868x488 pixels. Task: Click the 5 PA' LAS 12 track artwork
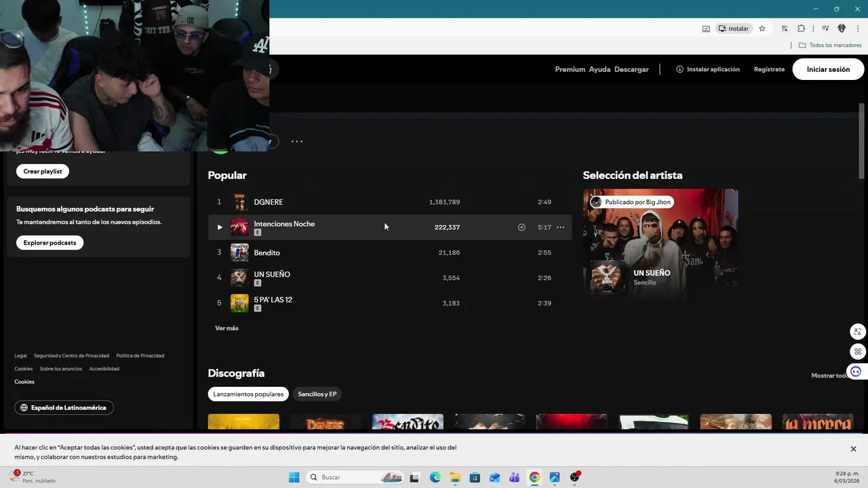click(239, 303)
